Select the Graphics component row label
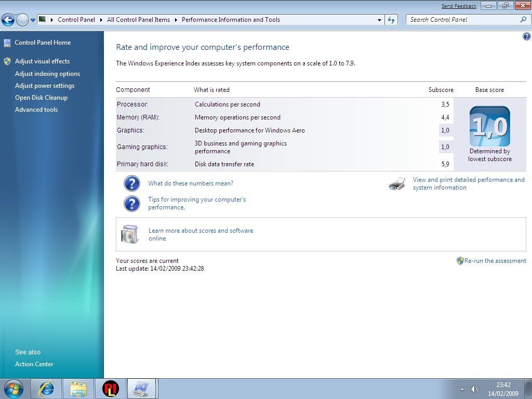 coord(130,130)
